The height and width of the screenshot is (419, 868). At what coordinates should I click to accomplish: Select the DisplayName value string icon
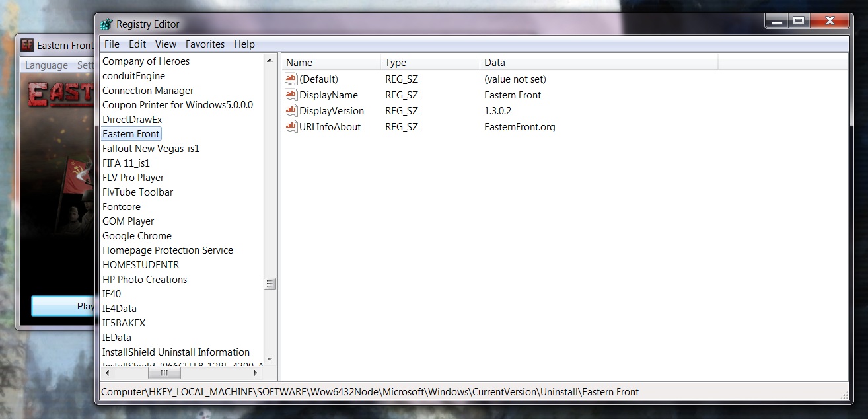(x=291, y=95)
